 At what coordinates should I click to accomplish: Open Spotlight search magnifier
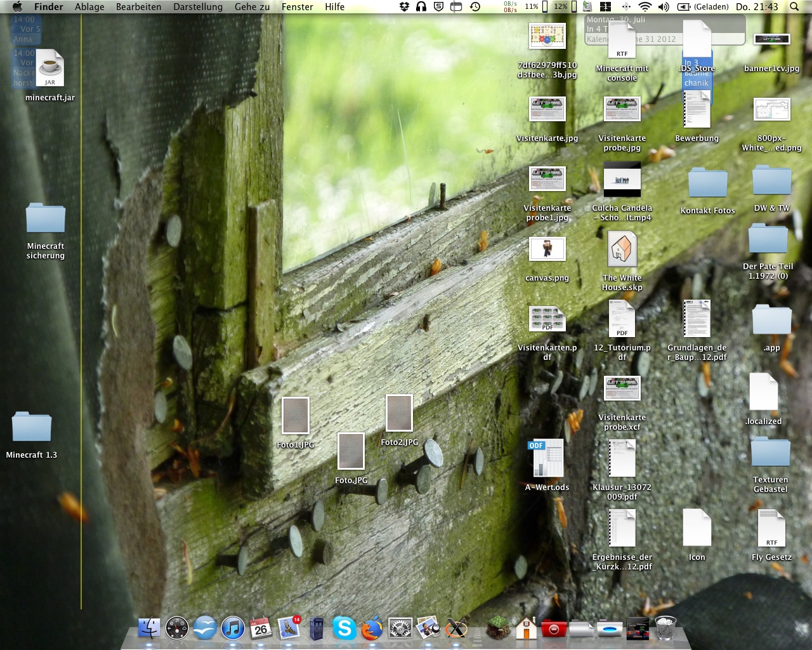pyautogui.click(x=794, y=6)
